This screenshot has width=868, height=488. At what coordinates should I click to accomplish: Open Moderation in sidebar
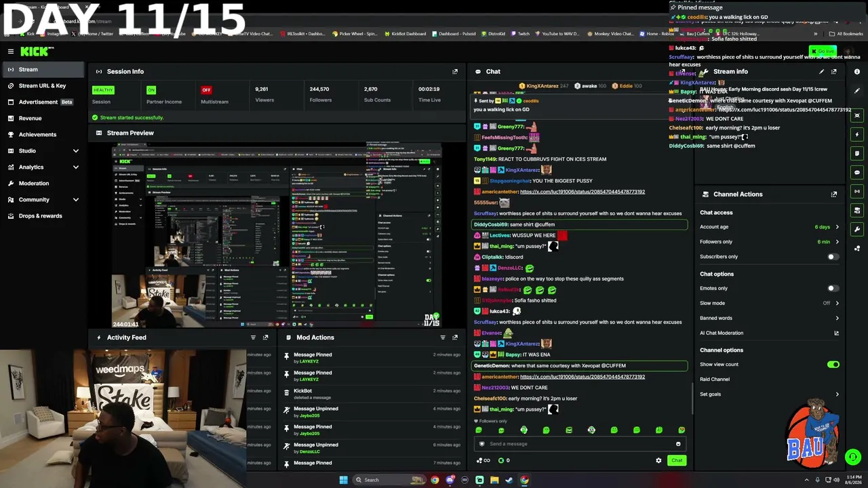(x=43, y=183)
